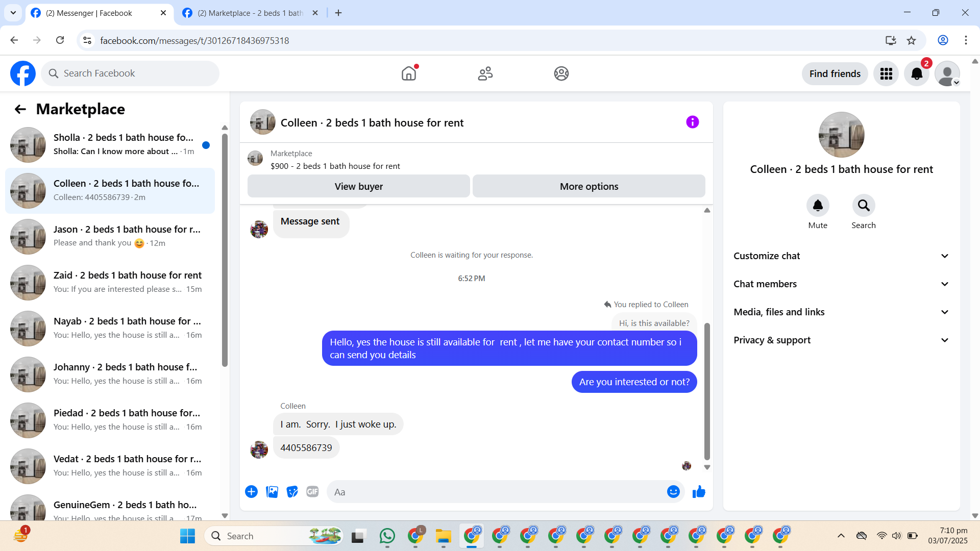This screenshot has width=980, height=551.
Task: Open more actions plus icon
Action: pos(251,492)
